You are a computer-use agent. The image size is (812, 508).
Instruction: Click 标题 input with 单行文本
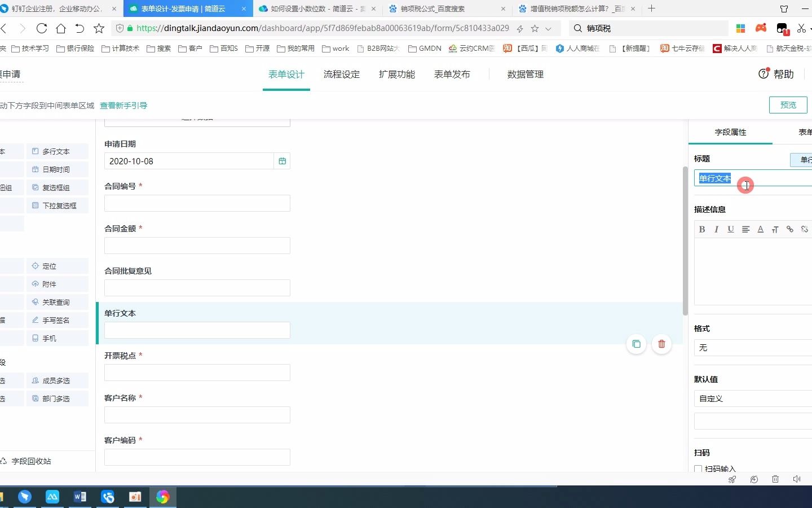753,178
